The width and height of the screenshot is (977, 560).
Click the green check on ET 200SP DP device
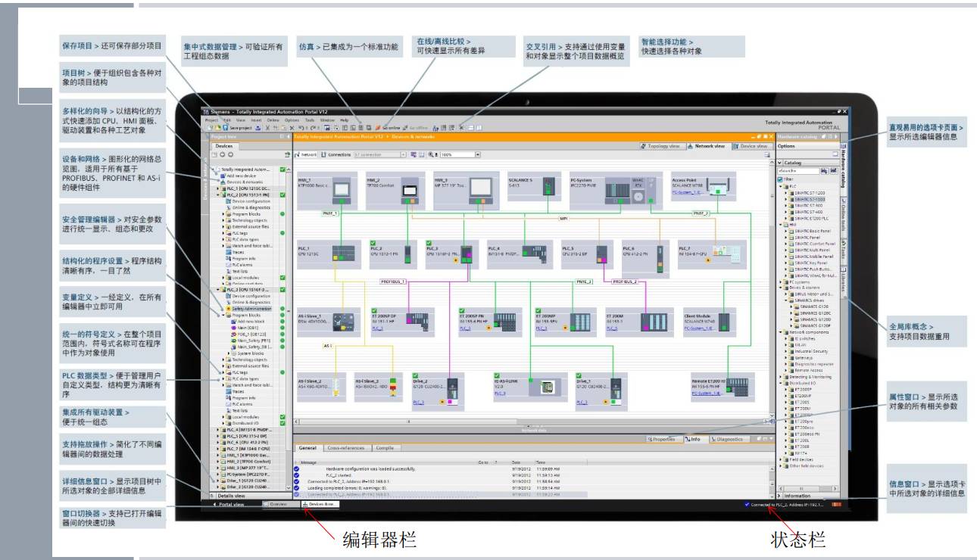click(x=374, y=310)
